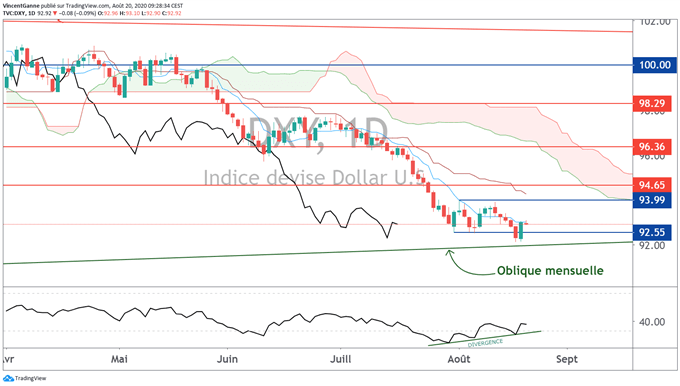Click the Oblique mensuelle green annotation text
The width and height of the screenshot is (680, 386).
tap(550, 271)
